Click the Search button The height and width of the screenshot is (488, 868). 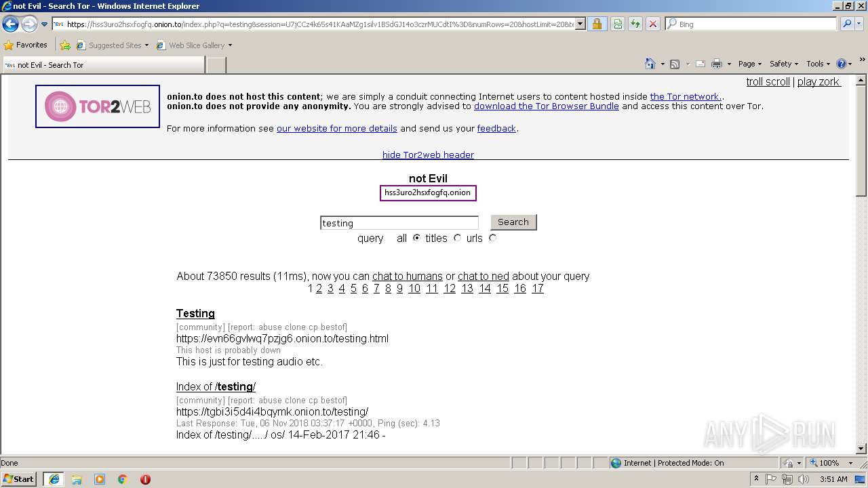tap(513, 222)
